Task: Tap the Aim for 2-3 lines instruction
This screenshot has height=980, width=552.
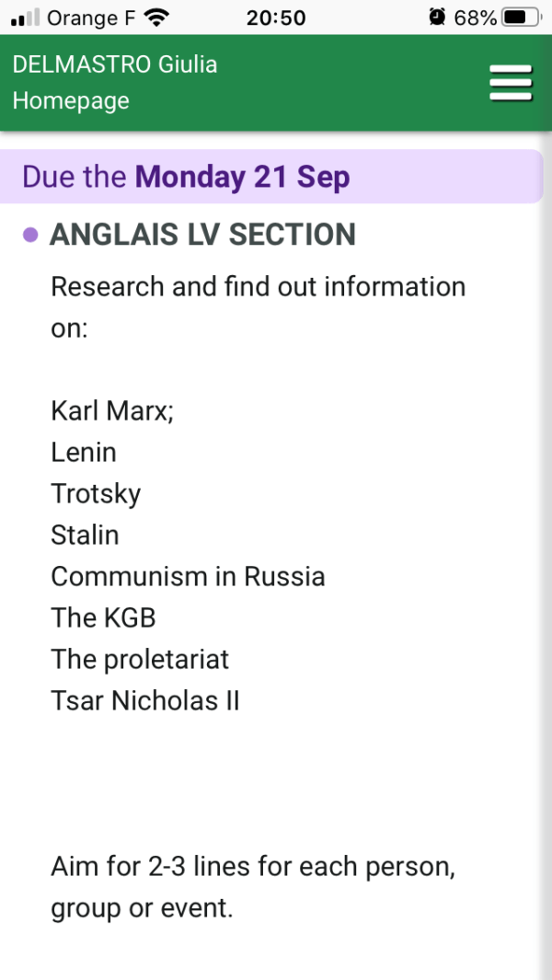Action: tap(253, 887)
